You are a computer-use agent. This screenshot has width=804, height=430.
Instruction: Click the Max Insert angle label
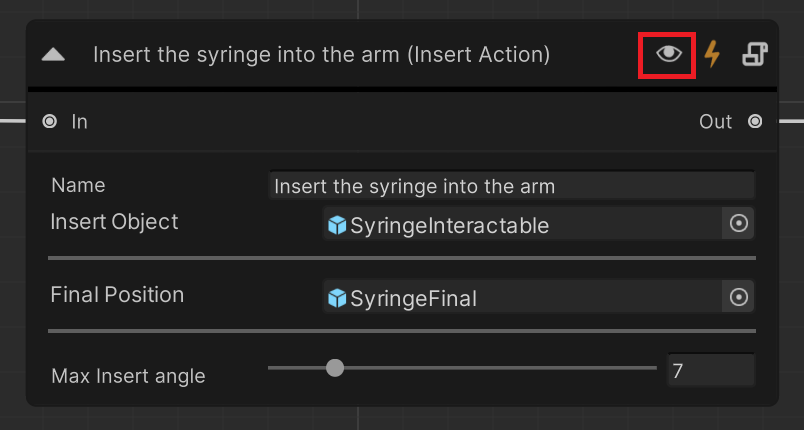coord(128,376)
